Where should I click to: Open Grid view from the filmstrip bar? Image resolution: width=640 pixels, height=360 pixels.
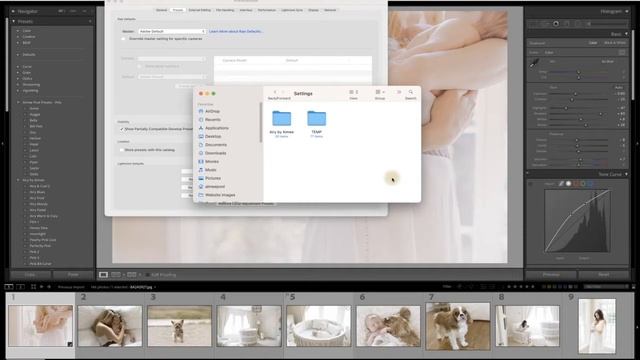tap(33, 287)
